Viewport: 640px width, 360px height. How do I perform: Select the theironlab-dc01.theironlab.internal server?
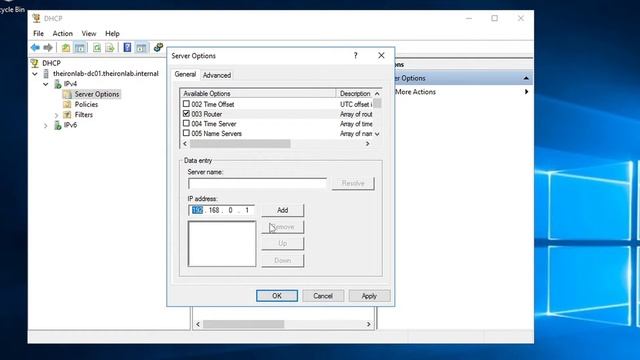[106, 73]
